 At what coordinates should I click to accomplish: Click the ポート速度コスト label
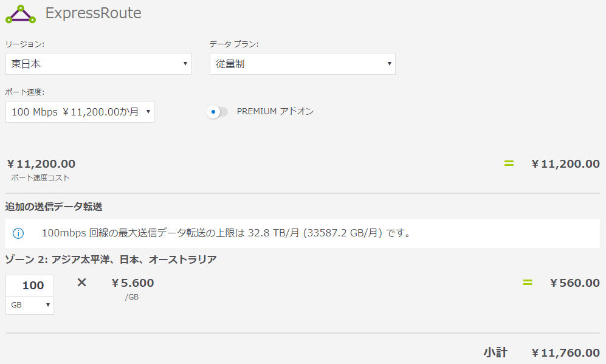(x=41, y=178)
